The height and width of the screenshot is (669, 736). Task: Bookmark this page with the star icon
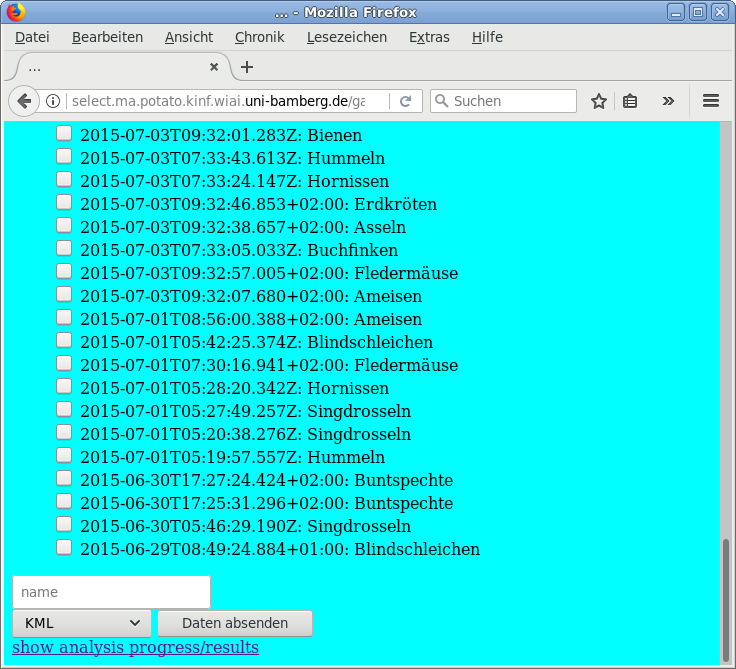pyautogui.click(x=598, y=101)
